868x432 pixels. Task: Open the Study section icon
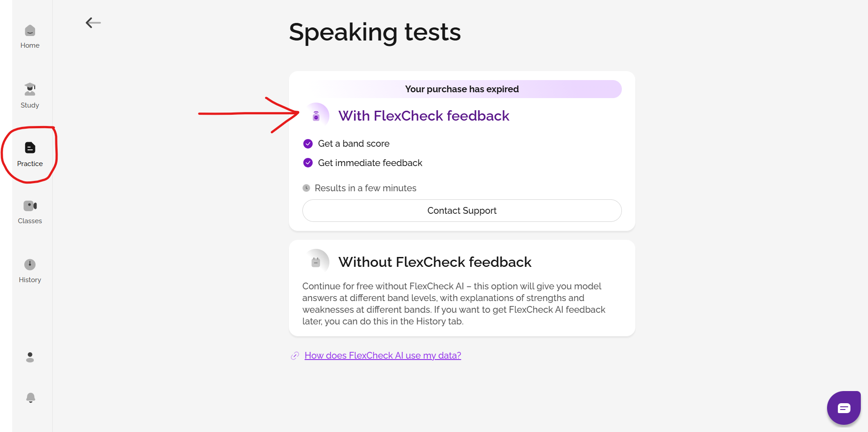tap(30, 90)
